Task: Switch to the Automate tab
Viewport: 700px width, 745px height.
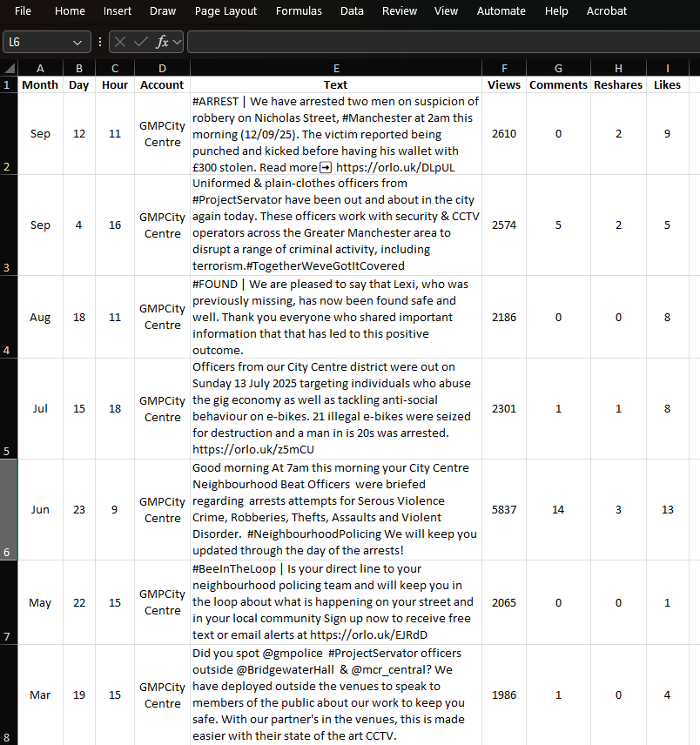Action: [x=501, y=11]
